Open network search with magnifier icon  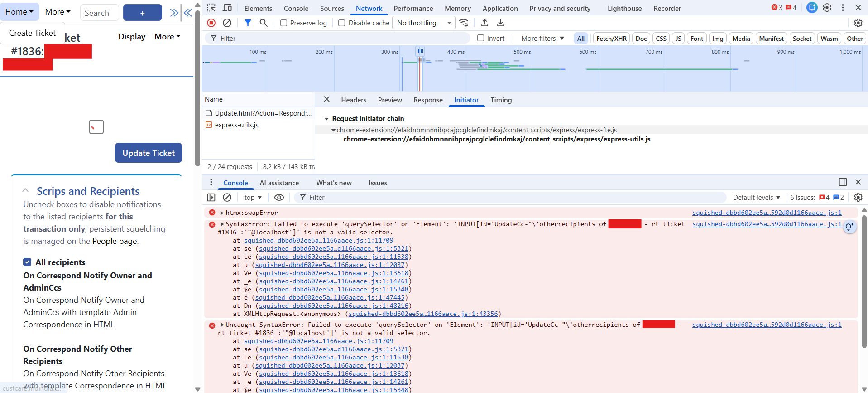click(x=264, y=23)
